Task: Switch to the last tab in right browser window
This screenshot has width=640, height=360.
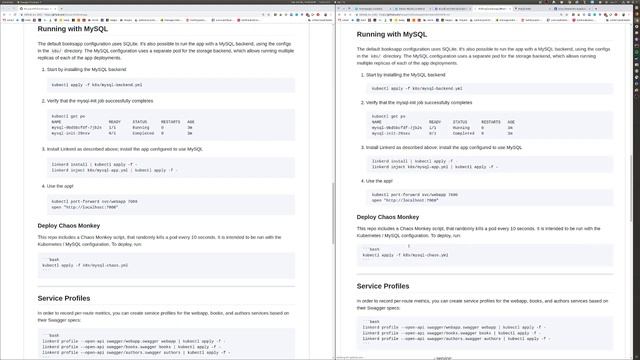Action: 573,9
